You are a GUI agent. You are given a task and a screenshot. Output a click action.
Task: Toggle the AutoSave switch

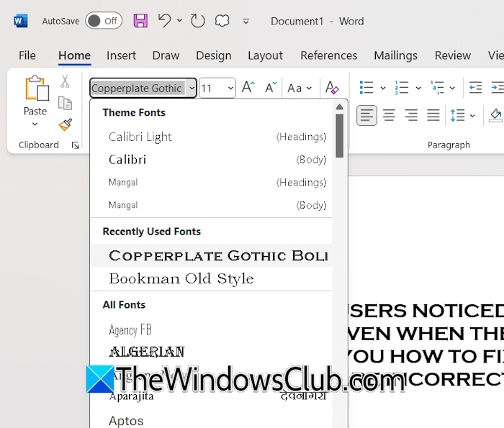(104, 21)
